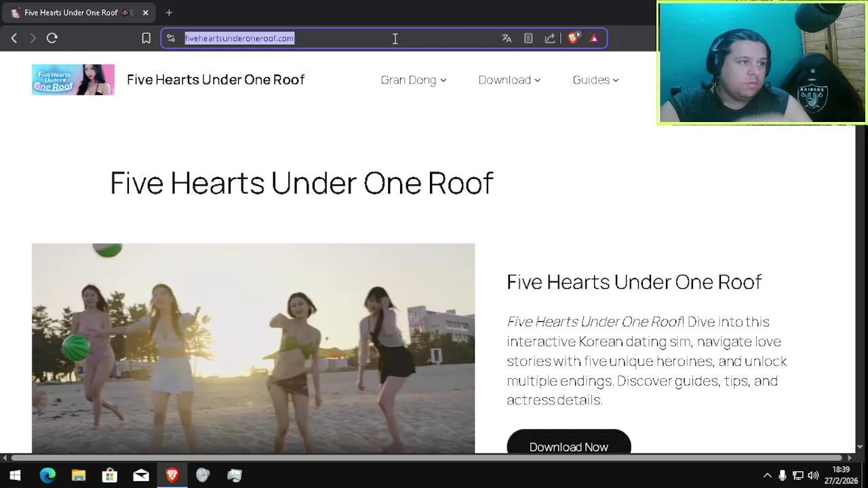Screen dimensions: 868x488
Task: Click the beach scene hero image
Action: pos(253,348)
